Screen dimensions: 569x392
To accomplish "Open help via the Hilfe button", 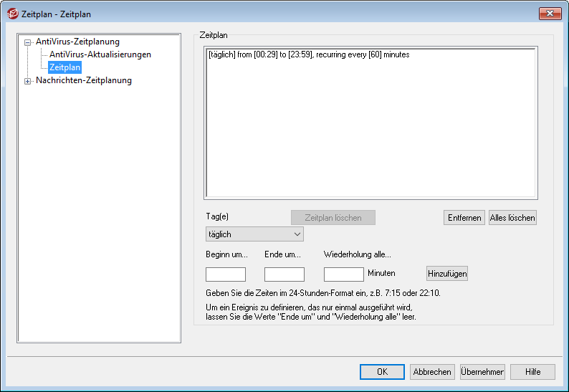I will [532, 372].
